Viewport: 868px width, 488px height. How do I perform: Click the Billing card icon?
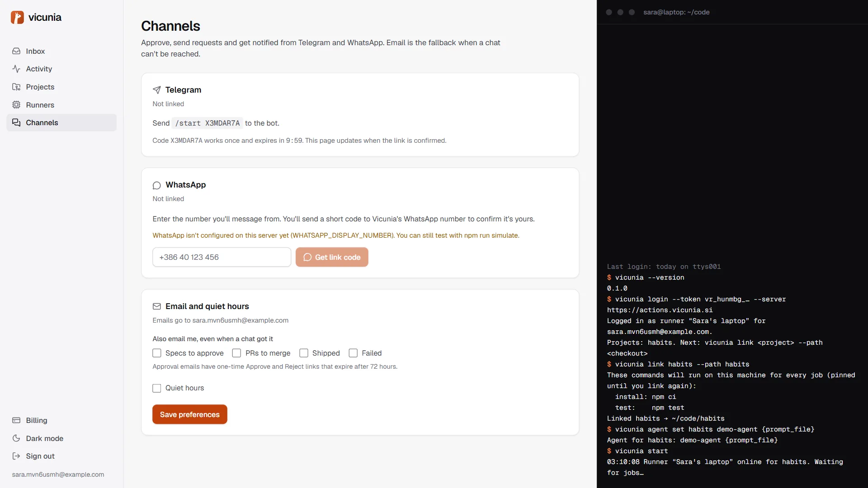(16, 420)
